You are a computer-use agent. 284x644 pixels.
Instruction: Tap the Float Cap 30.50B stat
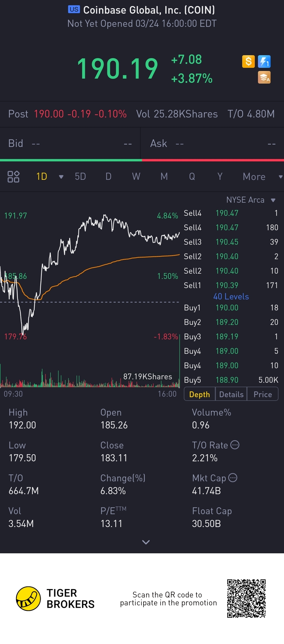click(212, 517)
